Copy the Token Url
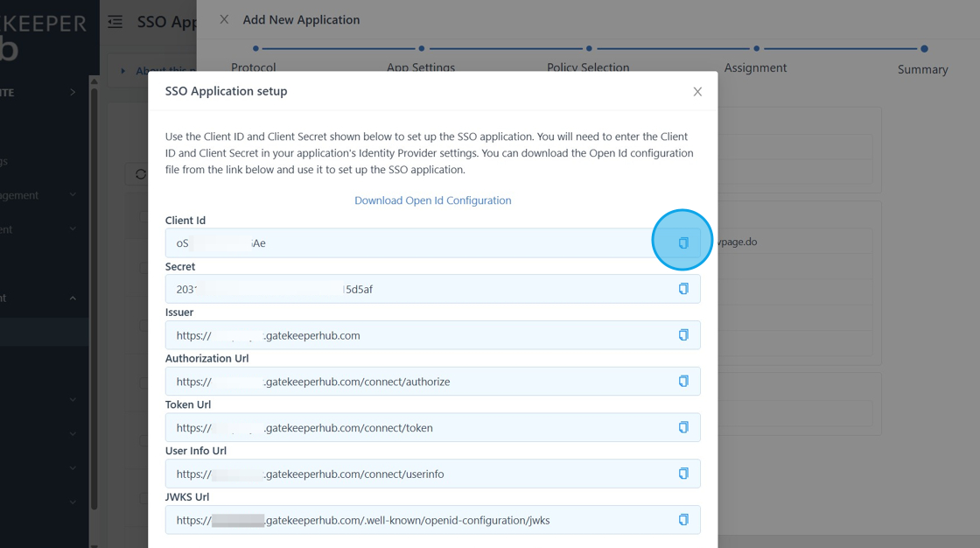Image resolution: width=980 pixels, height=548 pixels. pos(683,427)
